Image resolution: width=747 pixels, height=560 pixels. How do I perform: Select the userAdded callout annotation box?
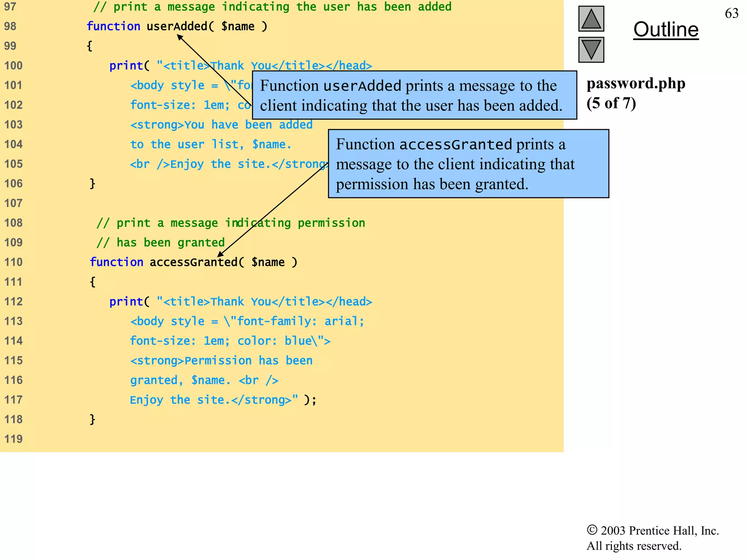point(414,95)
